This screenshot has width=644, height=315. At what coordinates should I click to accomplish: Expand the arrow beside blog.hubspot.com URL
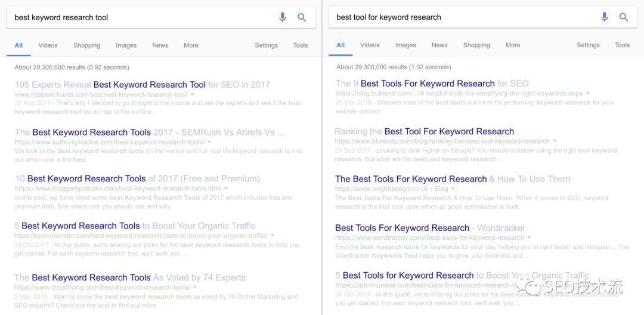(588, 94)
